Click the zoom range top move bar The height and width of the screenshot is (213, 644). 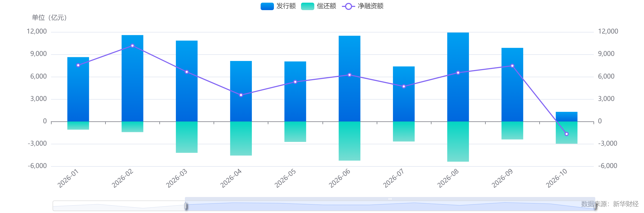coord(390,199)
